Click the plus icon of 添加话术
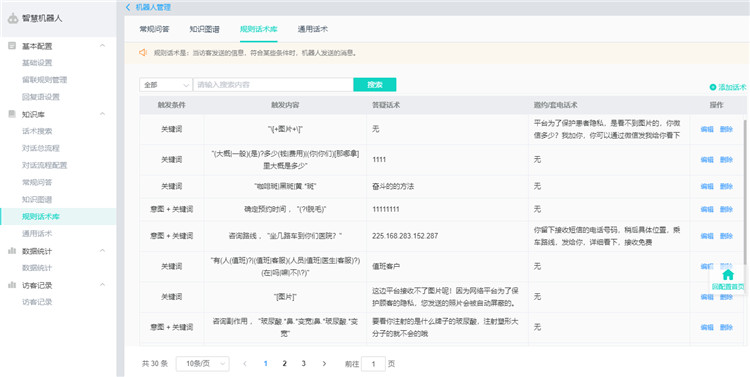750x377 pixels. click(x=713, y=87)
